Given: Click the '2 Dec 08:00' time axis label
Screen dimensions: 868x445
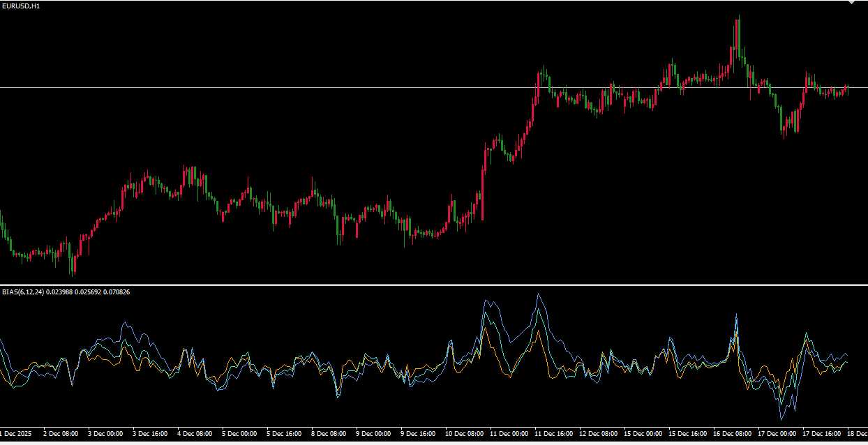Looking at the screenshot, I should point(61,433).
